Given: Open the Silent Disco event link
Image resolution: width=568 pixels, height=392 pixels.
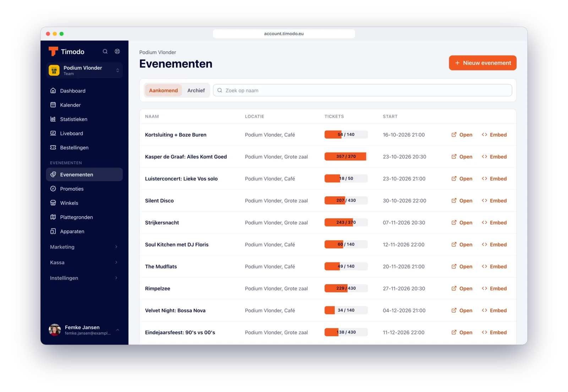Looking at the screenshot, I should click(462, 201).
